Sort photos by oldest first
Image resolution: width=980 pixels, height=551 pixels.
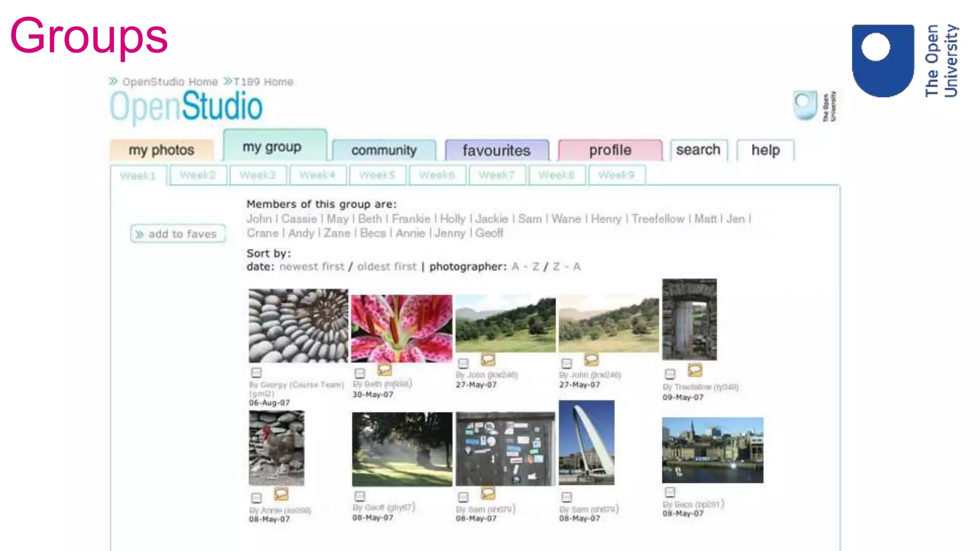pyautogui.click(x=387, y=267)
